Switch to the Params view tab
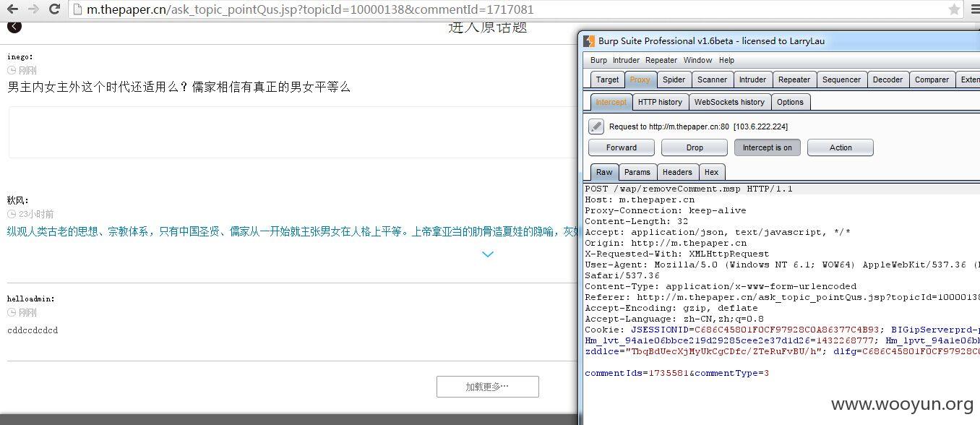980x425 pixels. tap(637, 172)
